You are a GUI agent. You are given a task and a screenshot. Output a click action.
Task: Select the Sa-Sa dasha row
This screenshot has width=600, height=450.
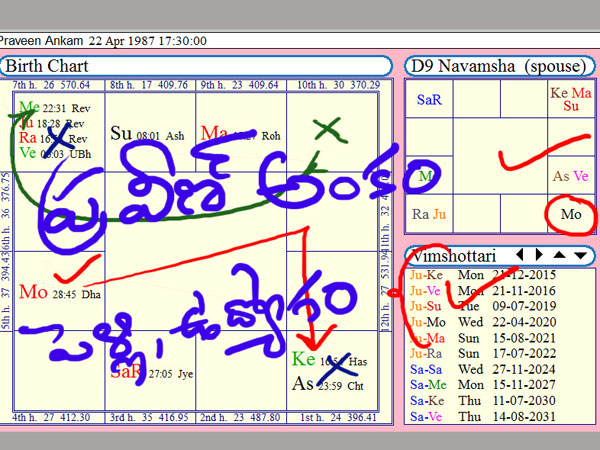tap(500, 368)
